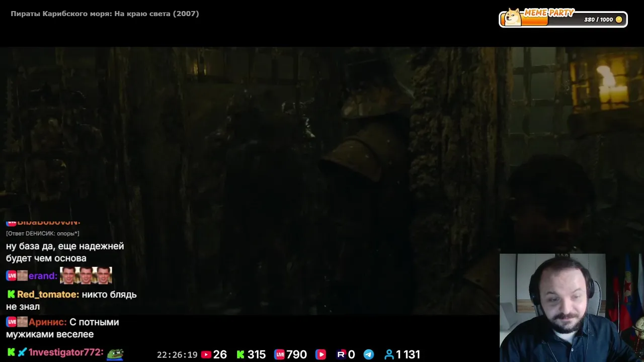Click the blue sword badge beside 1nvestigator772
644x362 pixels.
(22, 352)
